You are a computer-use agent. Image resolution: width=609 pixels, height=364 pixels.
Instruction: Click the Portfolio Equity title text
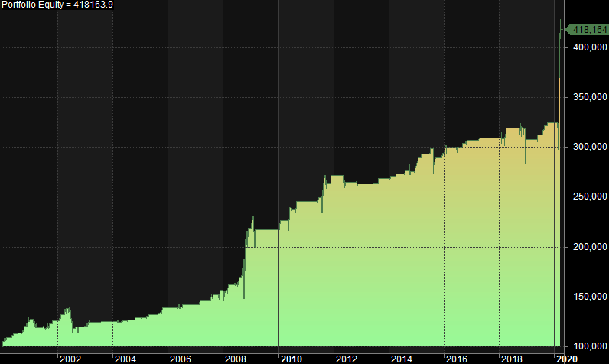(58, 6)
